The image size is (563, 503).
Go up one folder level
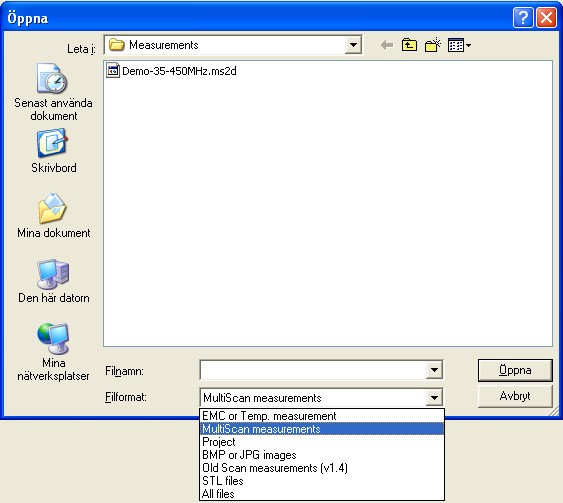(409, 45)
